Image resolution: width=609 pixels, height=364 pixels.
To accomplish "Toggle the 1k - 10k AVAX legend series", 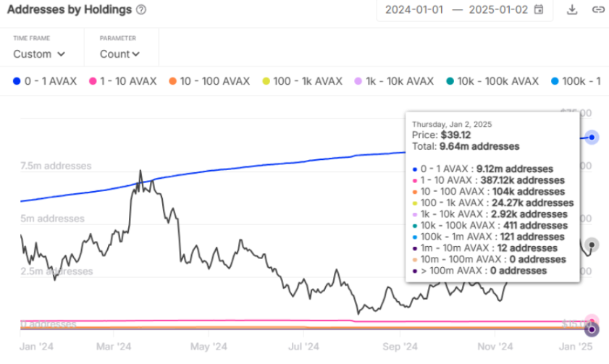I will (x=394, y=81).
